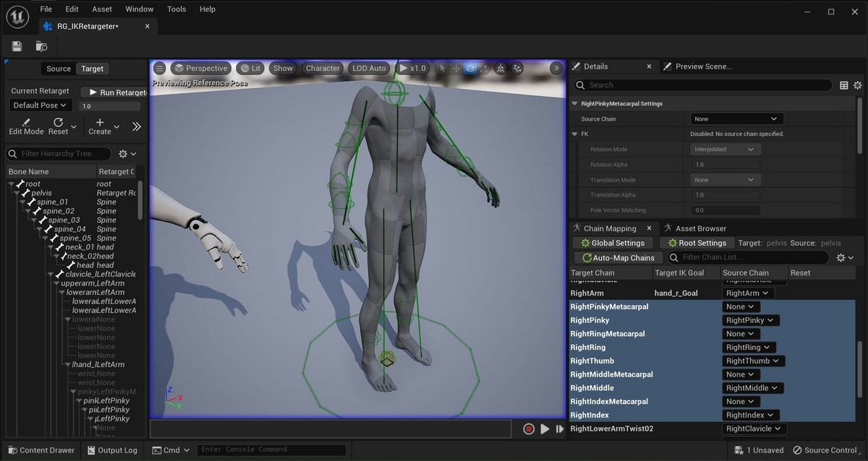Open the Source Chain None dropdown in Details

click(736, 119)
